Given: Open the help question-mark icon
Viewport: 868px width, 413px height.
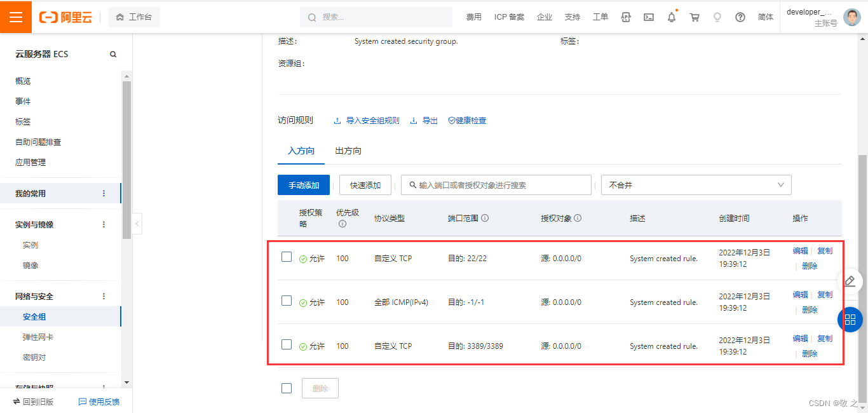Looking at the screenshot, I should [740, 17].
